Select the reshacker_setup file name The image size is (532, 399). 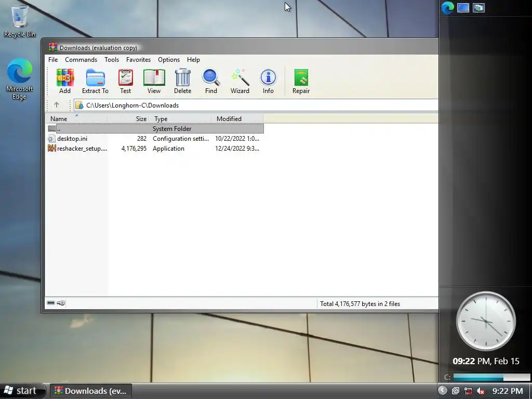[82, 148]
